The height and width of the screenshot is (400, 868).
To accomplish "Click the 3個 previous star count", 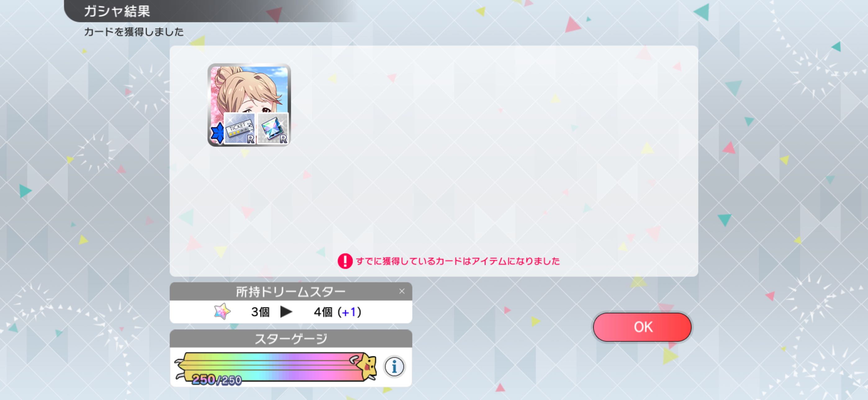I will click(260, 312).
